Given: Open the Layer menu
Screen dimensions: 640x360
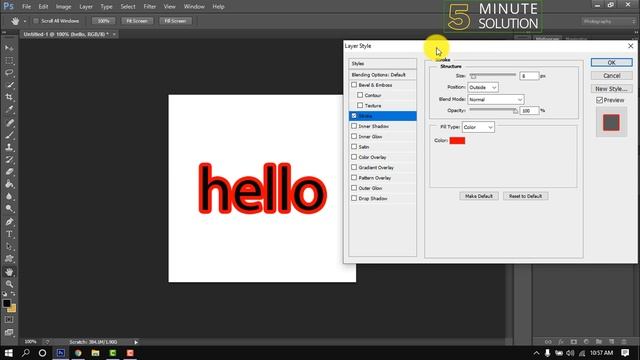Looking at the screenshot, I should [86, 7].
